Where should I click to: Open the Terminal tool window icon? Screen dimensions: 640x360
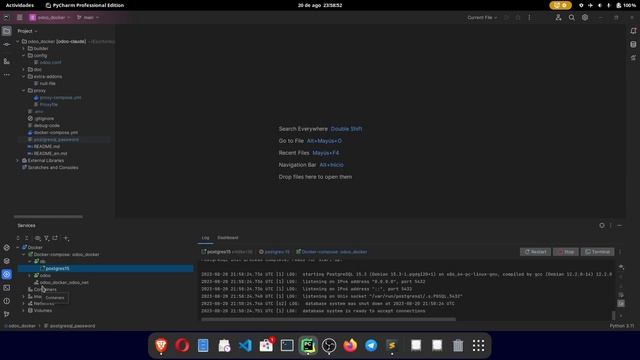click(x=7, y=288)
